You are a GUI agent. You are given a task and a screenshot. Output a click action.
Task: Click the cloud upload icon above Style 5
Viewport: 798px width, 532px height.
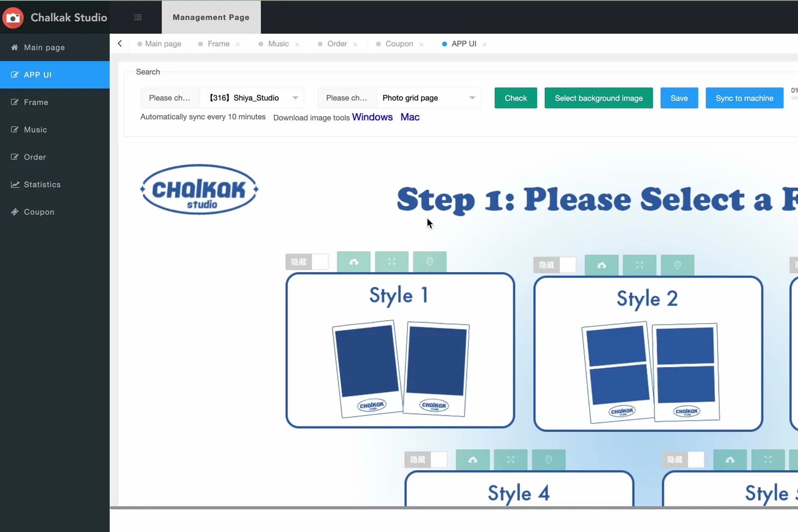730,460
